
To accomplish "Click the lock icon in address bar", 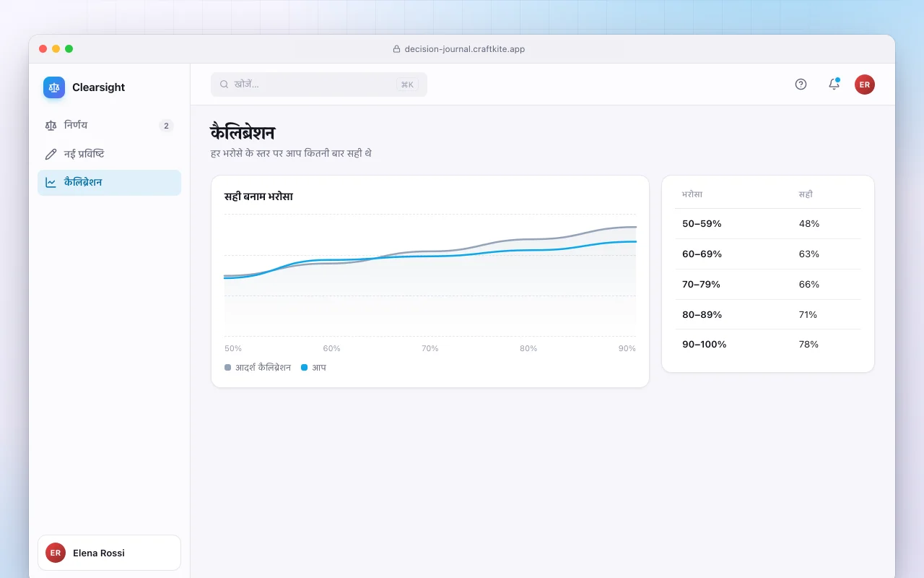I will tap(396, 49).
